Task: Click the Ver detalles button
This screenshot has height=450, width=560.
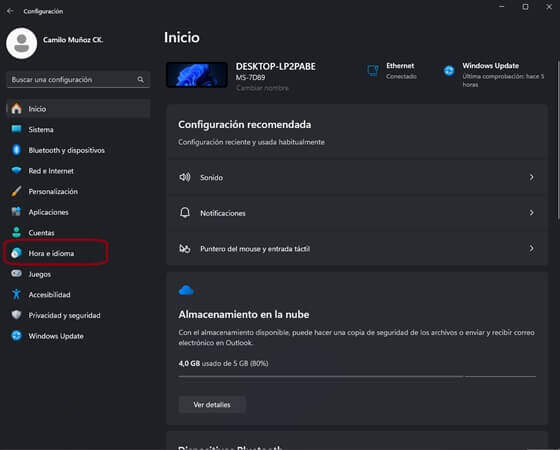Action: [212, 405]
